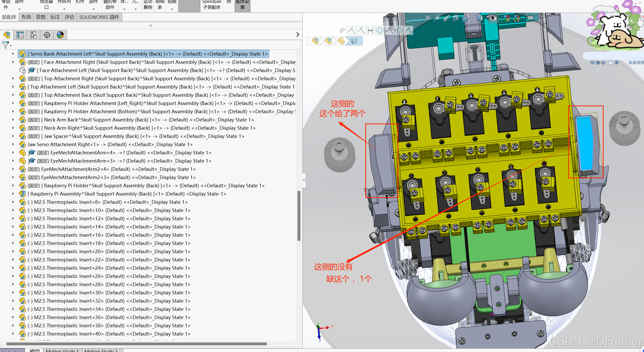Open the DimXpertManager crosshair tab

pos(47,35)
